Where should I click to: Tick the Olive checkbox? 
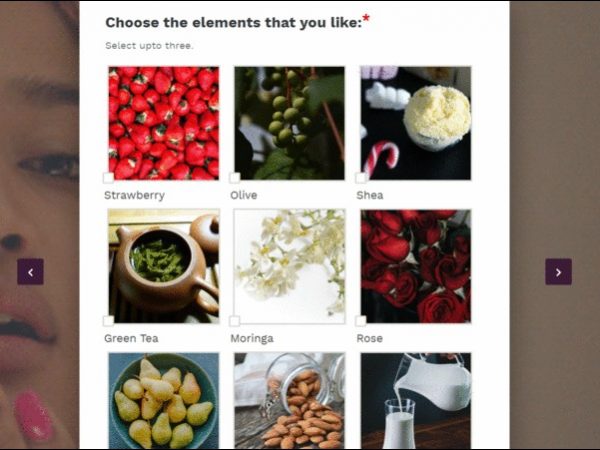point(235,178)
